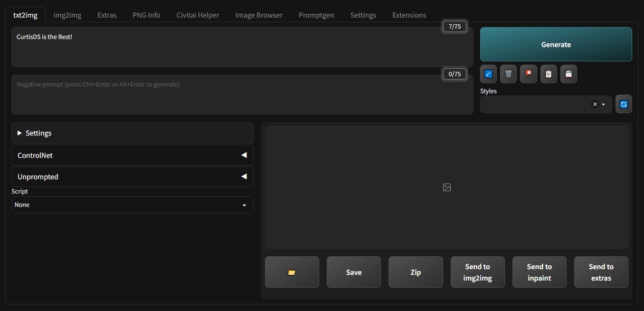The width and height of the screenshot is (644, 311).
Task: Open the PNG Info tab
Action: pyautogui.click(x=146, y=15)
